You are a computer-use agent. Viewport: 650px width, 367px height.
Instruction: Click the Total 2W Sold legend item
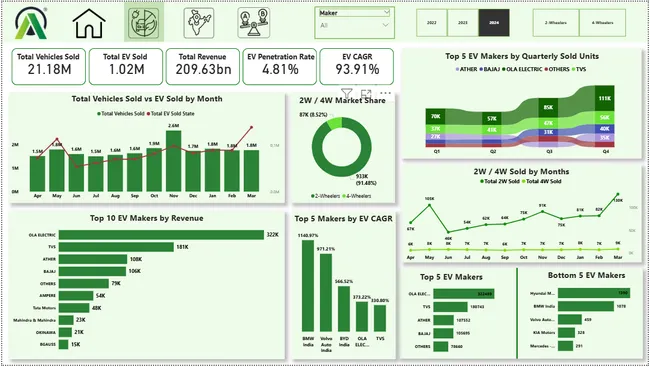tap(500, 181)
